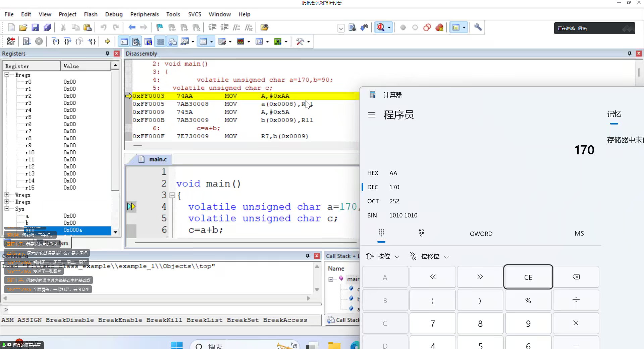Click the Save file toolbar icon
The image size is (644, 349).
click(x=35, y=28)
